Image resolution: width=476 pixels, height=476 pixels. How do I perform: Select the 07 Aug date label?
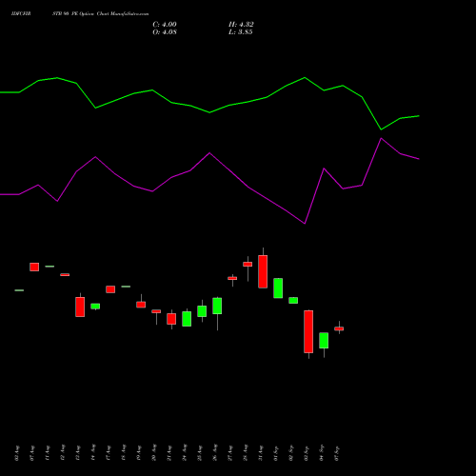point(32,453)
